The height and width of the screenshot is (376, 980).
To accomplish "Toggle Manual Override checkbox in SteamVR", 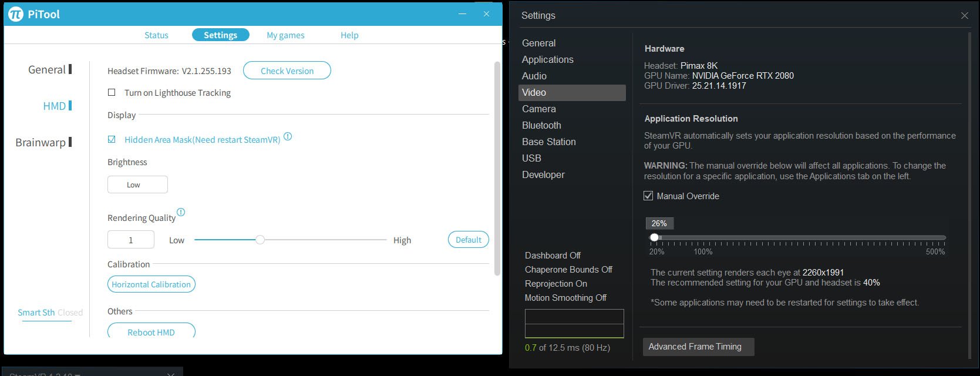I will tap(648, 196).
